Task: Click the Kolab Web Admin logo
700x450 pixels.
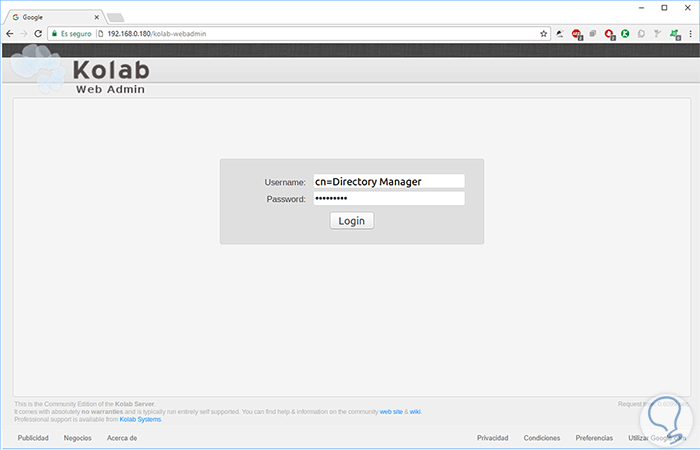Action: click(x=80, y=71)
